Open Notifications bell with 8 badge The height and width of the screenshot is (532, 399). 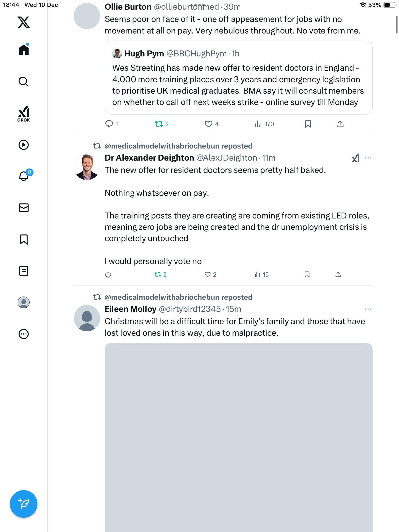25,176
